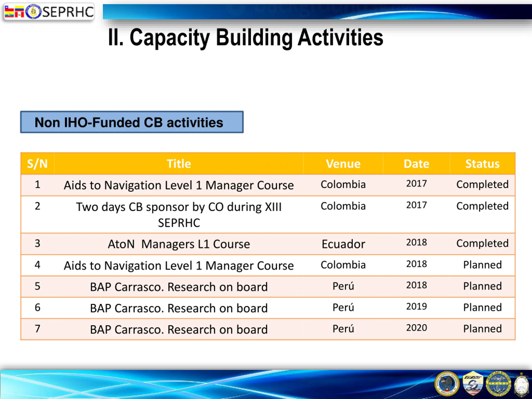The height and width of the screenshot is (399, 532).
Task: Click the 'Status' column header
Action: coord(483,164)
